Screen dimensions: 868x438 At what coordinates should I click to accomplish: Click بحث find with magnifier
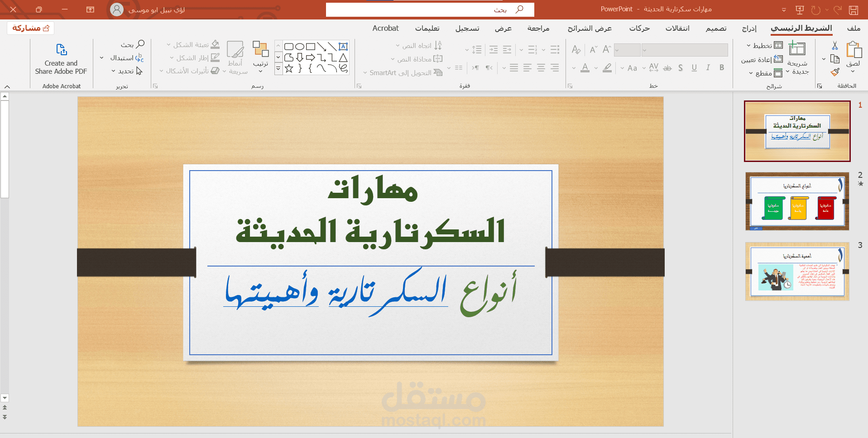[x=133, y=44]
